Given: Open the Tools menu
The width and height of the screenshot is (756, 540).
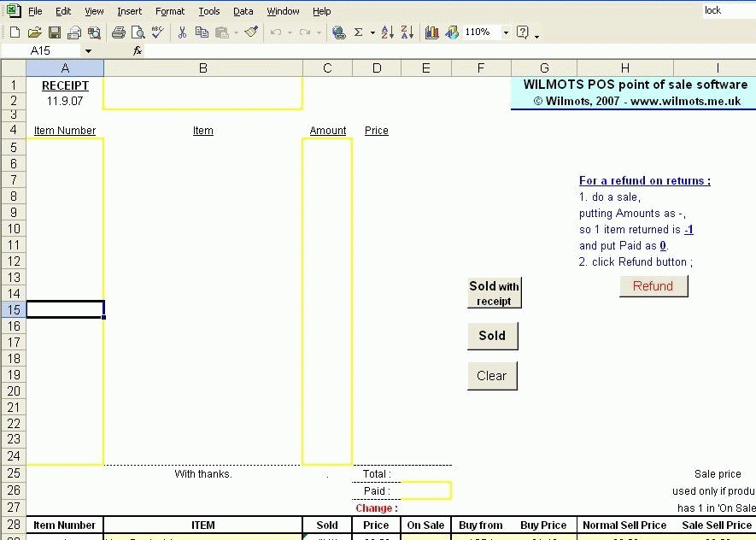Looking at the screenshot, I should [208, 11].
